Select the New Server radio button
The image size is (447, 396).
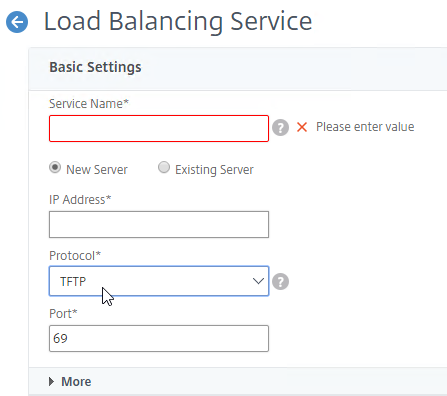click(x=55, y=167)
